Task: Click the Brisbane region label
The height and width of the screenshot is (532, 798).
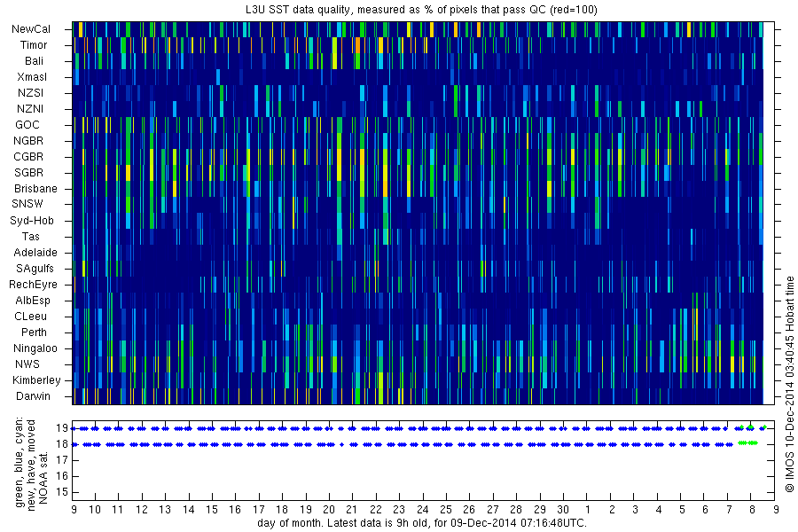Action: (x=35, y=188)
